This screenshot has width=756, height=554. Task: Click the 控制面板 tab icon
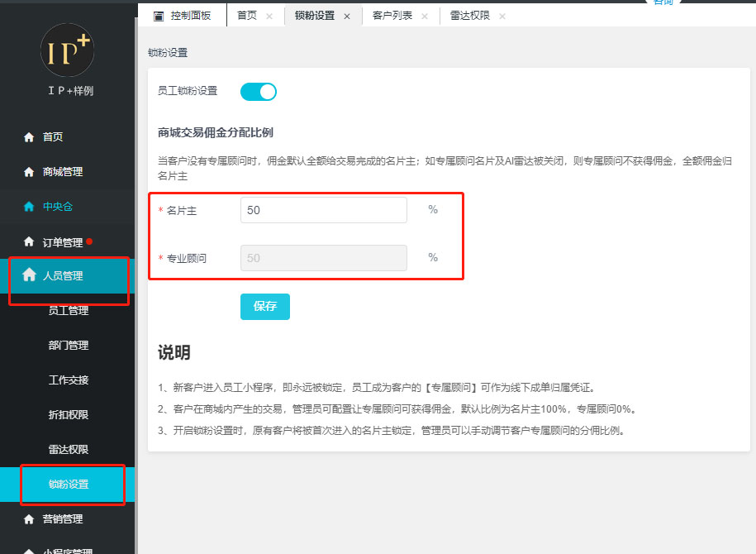(159, 16)
